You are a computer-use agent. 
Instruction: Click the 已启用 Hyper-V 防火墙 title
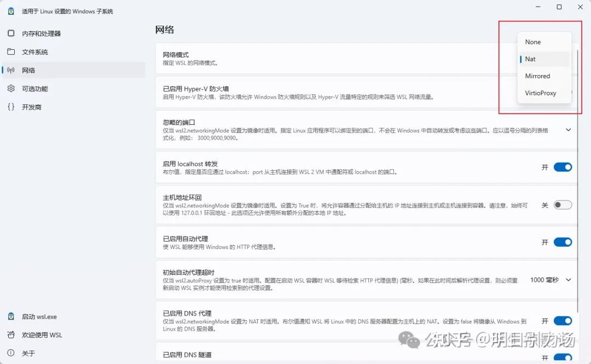point(195,89)
